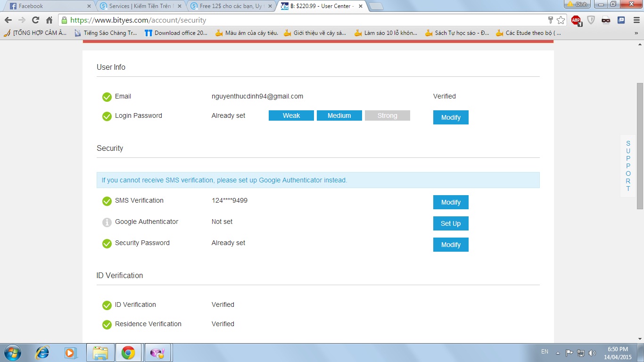Click the green SSL padlock icon
The height and width of the screenshot is (362, 644).
[64, 20]
